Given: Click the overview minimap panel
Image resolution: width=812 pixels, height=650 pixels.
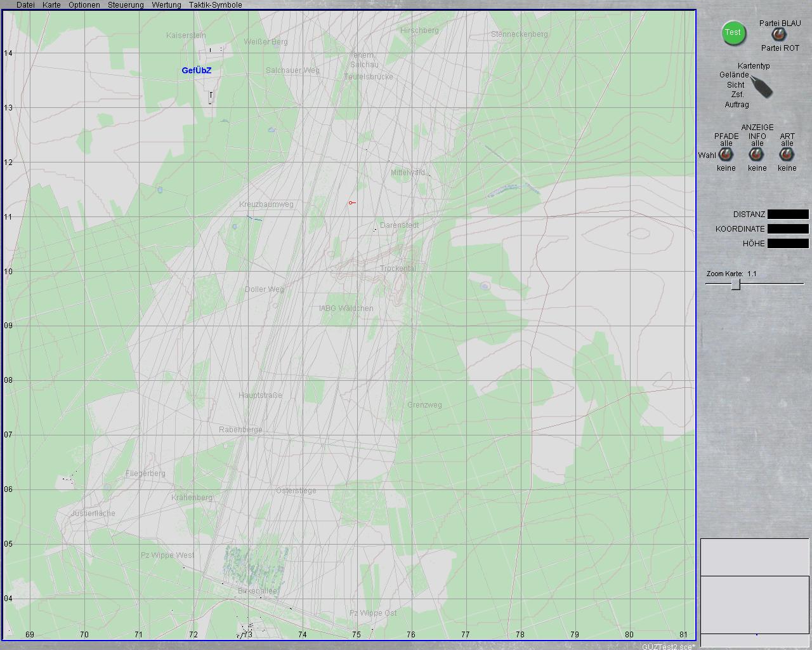Looking at the screenshot, I should (x=754, y=588).
